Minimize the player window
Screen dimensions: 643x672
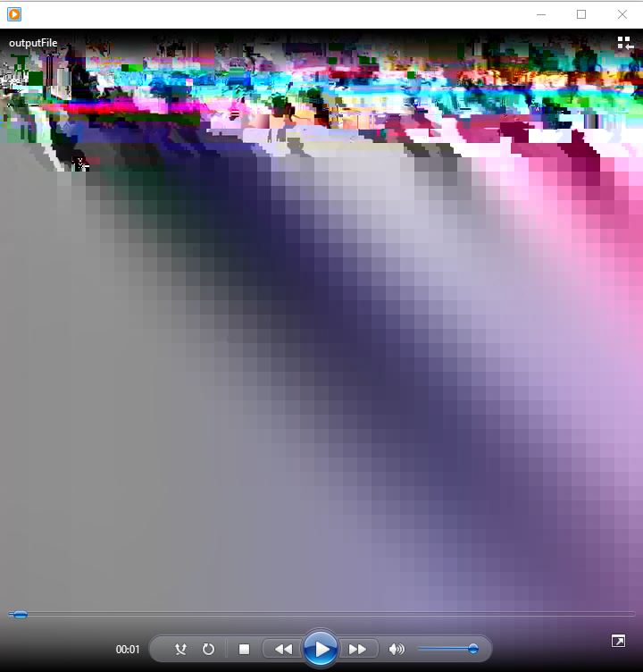click(x=541, y=14)
